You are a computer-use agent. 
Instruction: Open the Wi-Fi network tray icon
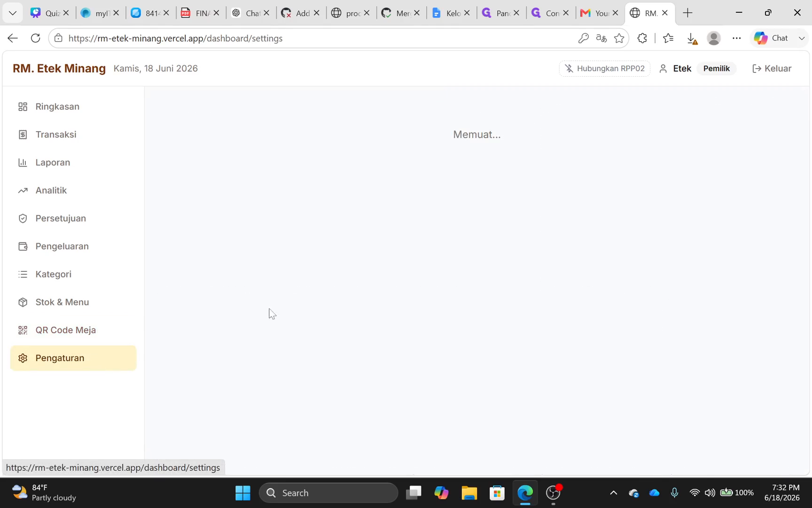click(x=695, y=493)
